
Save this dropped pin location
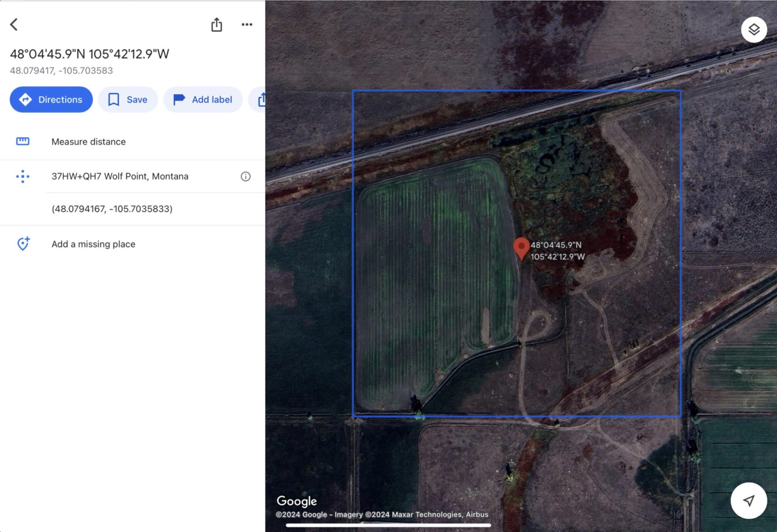(x=127, y=99)
